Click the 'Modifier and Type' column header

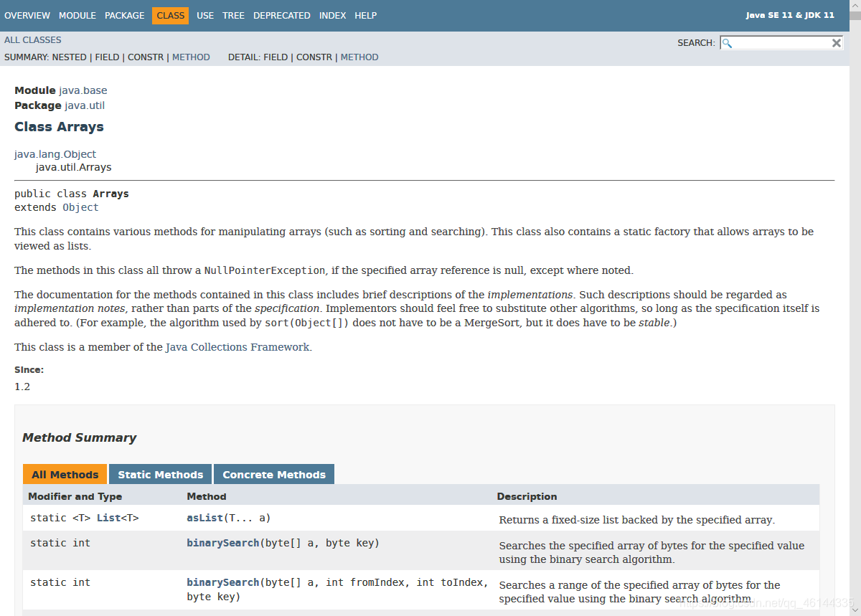point(75,496)
